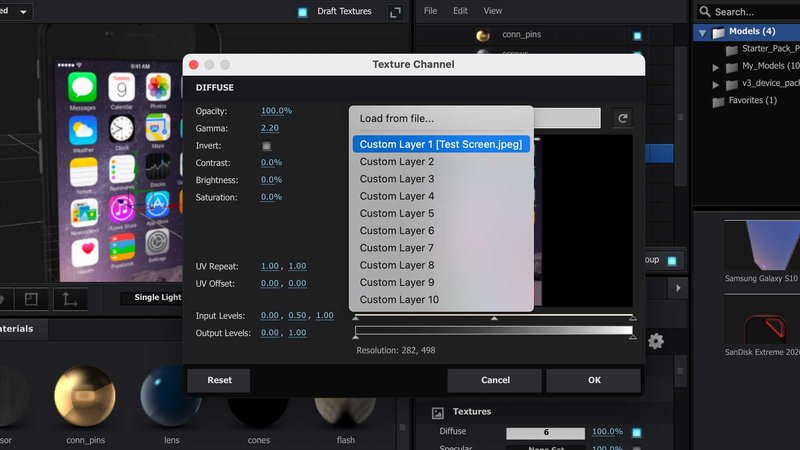The height and width of the screenshot is (450, 800).
Task: Click the Models folder icon
Action: (x=718, y=32)
